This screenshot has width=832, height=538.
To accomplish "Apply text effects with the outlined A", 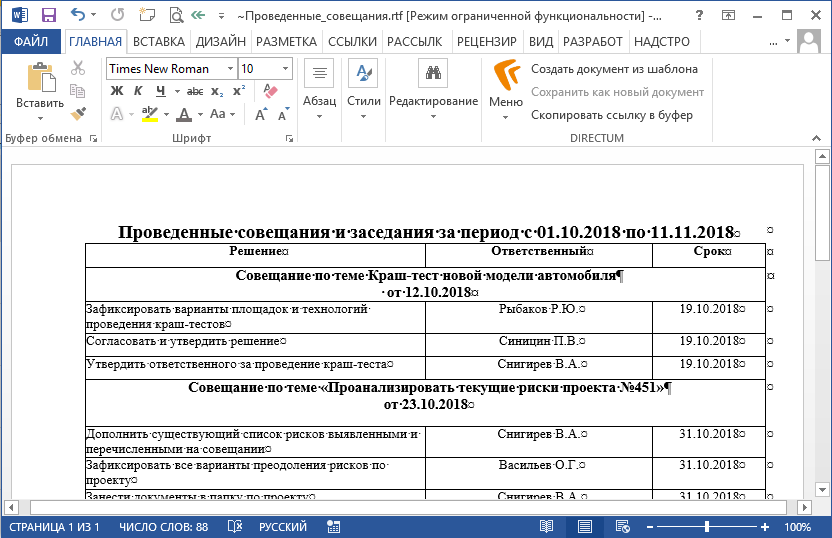I will (x=117, y=114).
